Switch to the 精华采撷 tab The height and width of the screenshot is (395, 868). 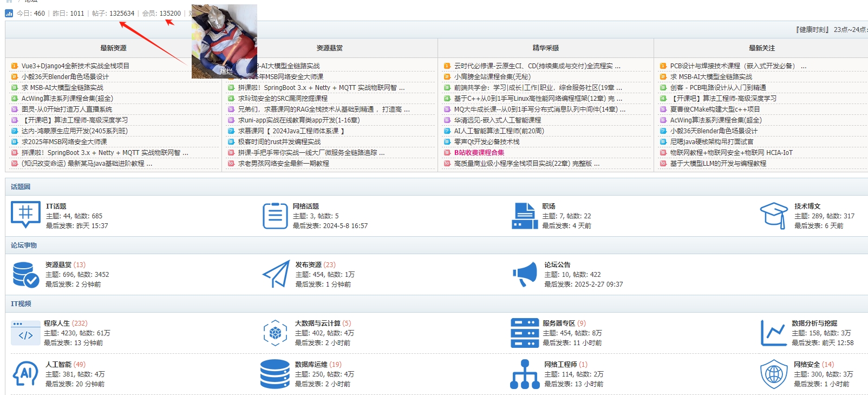pos(546,48)
